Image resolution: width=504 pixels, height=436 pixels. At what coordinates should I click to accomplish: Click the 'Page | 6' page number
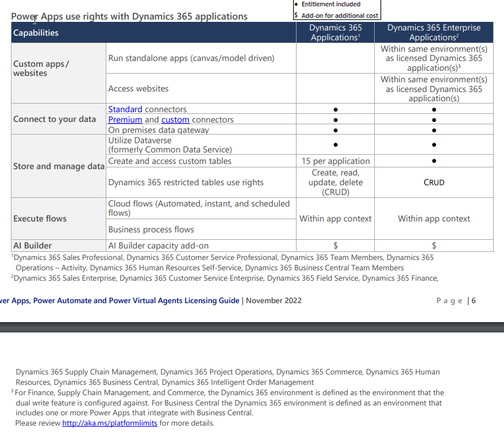[x=456, y=301]
